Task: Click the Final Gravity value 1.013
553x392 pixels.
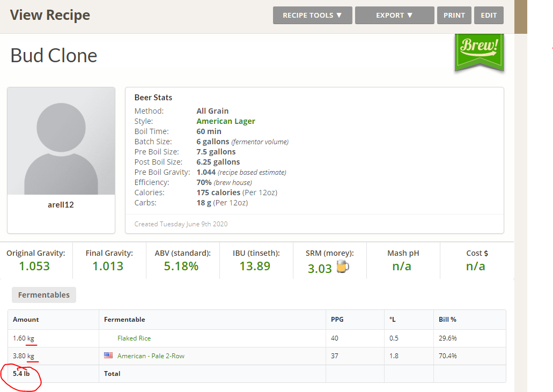Action: coord(108,266)
